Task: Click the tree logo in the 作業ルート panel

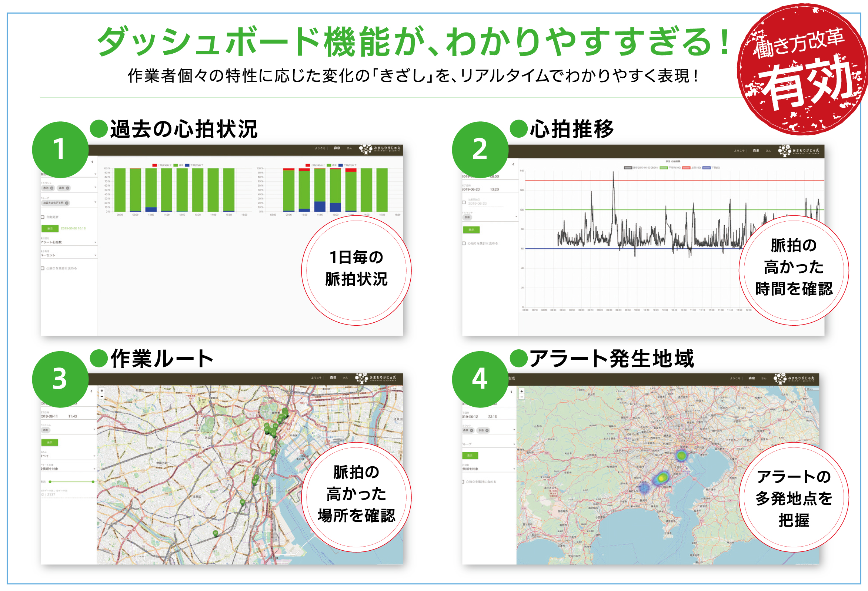Action: [x=361, y=378]
